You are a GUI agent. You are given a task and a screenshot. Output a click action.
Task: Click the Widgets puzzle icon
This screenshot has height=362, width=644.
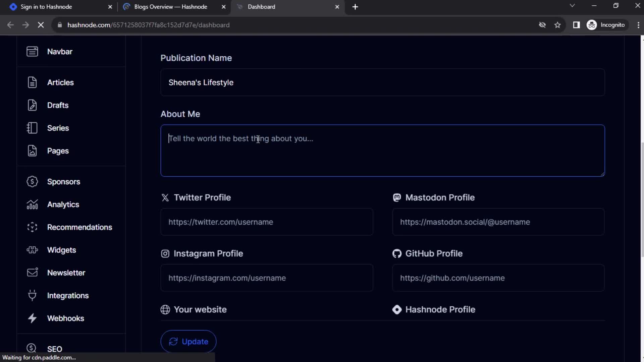coord(32,250)
